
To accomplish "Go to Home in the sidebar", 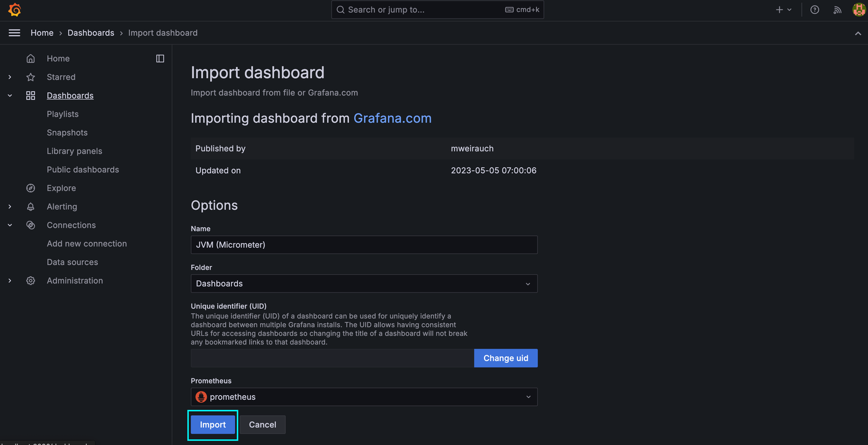I will coord(58,59).
